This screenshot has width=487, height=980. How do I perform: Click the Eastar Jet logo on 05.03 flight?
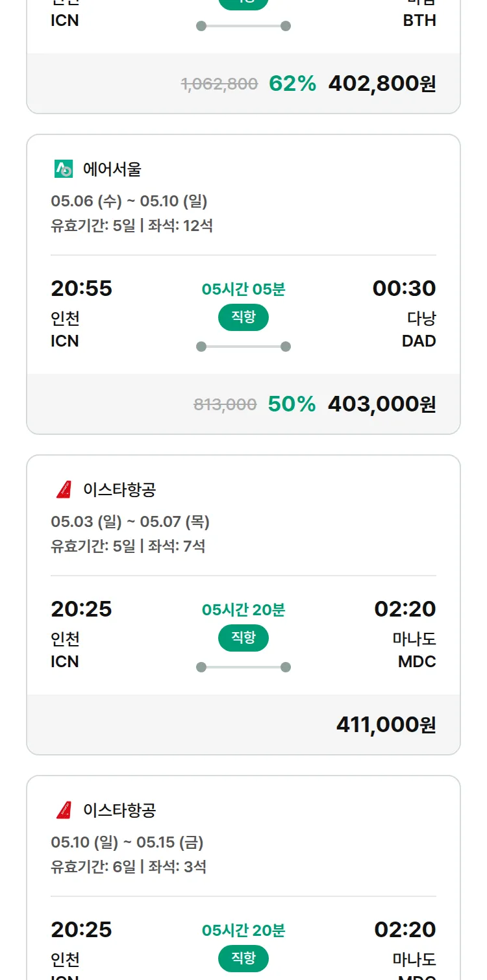pyautogui.click(x=64, y=489)
